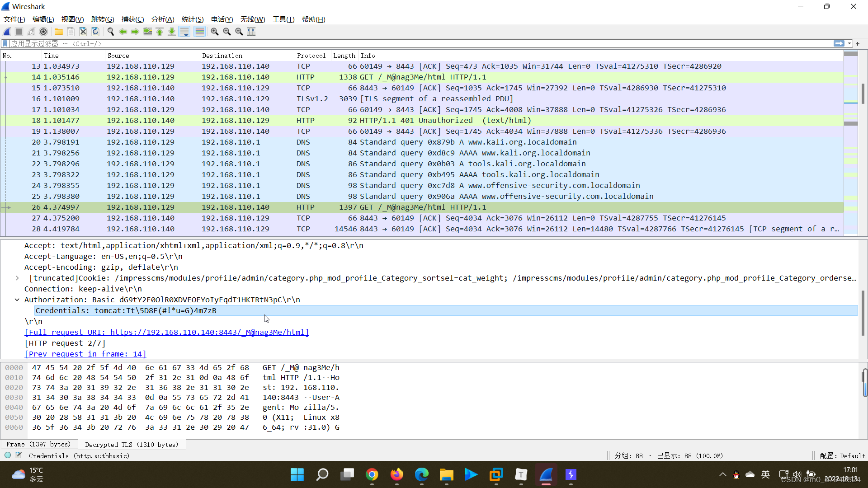
Task: Open the 工具(T) menu
Action: click(x=283, y=19)
